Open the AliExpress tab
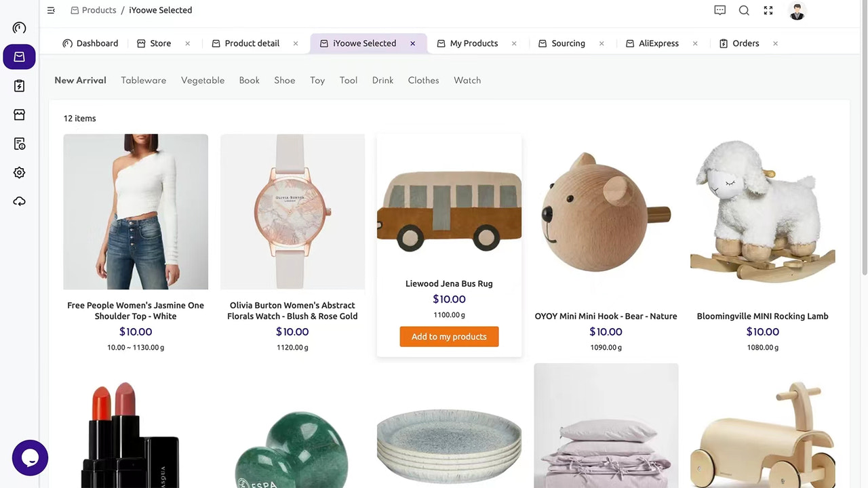The height and width of the screenshot is (488, 868). [x=658, y=43]
